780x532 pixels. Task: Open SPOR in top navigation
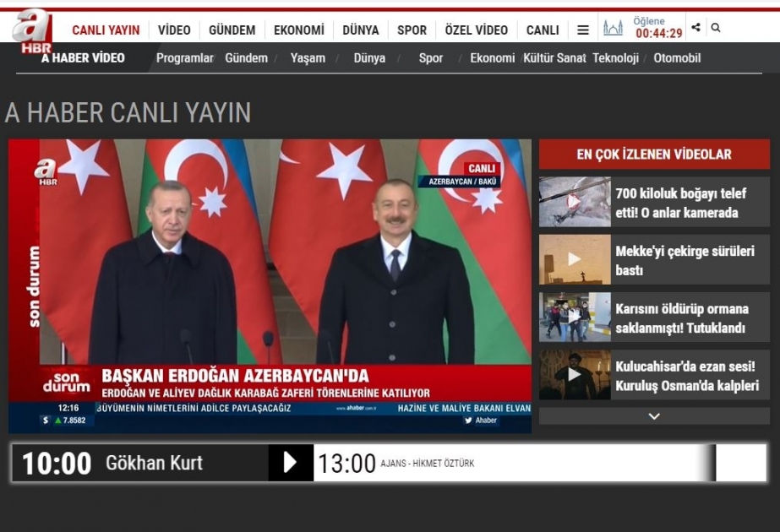pos(412,30)
